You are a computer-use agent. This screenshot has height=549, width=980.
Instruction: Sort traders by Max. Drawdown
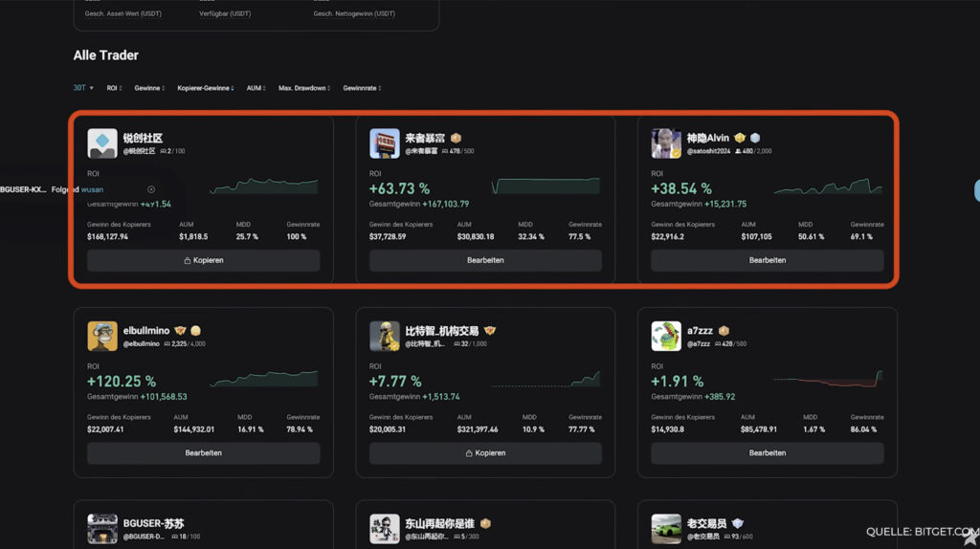pos(304,88)
